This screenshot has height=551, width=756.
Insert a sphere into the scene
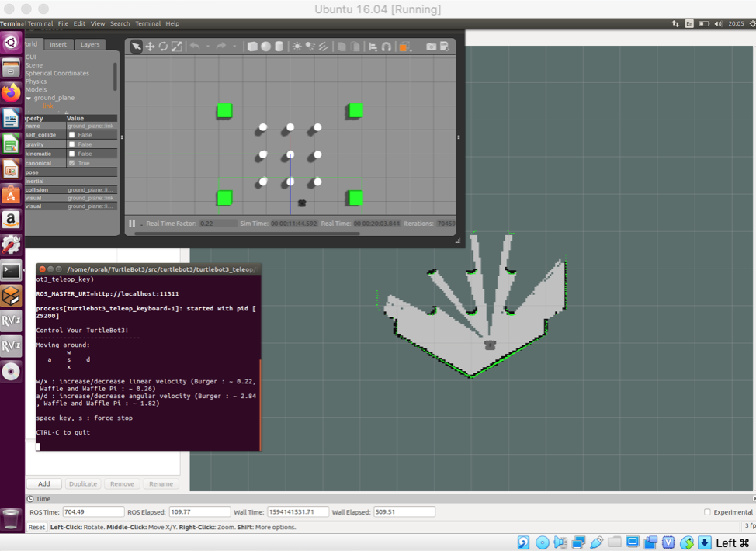[x=265, y=46]
